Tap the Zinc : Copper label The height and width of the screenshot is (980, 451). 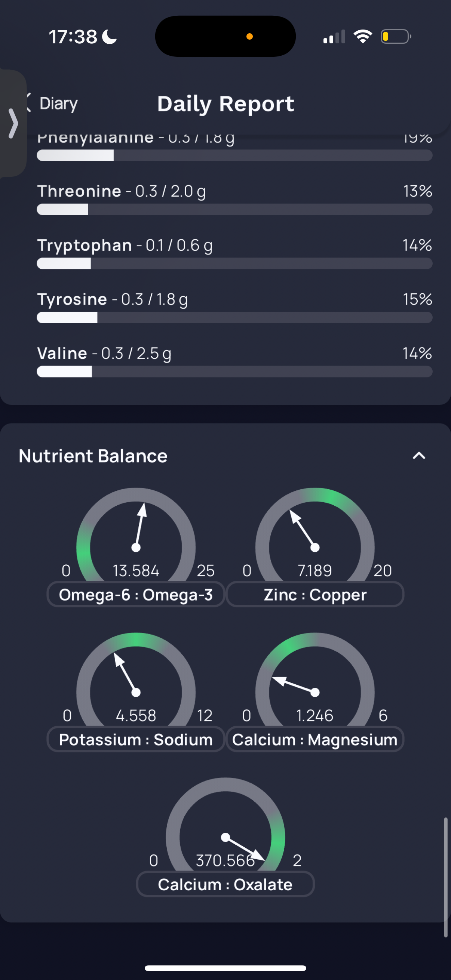pos(315,595)
